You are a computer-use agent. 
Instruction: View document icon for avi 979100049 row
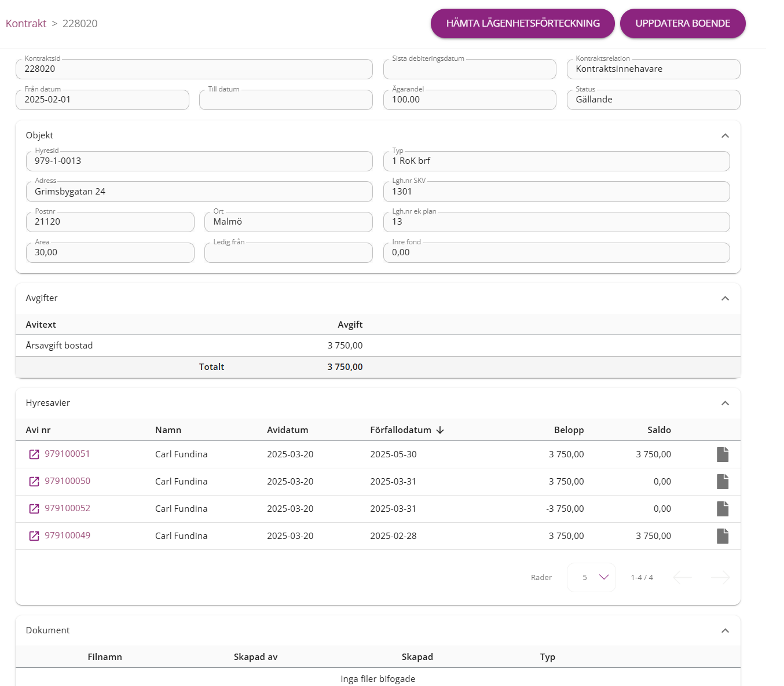coord(722,536)
